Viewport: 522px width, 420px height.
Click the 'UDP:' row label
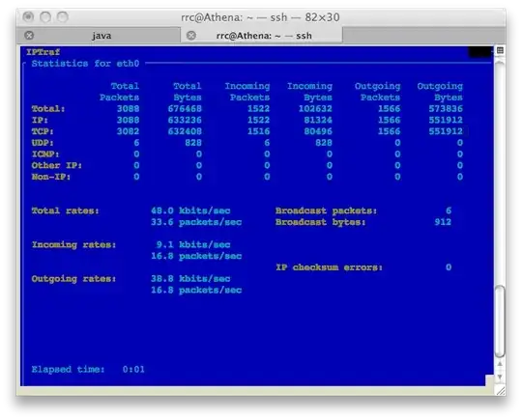(43, 143)
